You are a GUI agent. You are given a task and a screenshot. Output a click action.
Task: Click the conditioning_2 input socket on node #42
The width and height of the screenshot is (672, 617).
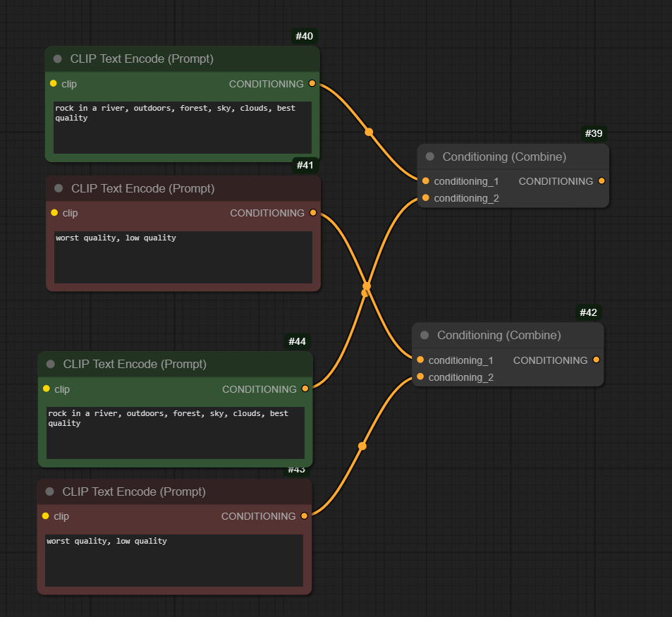[421, 377]
